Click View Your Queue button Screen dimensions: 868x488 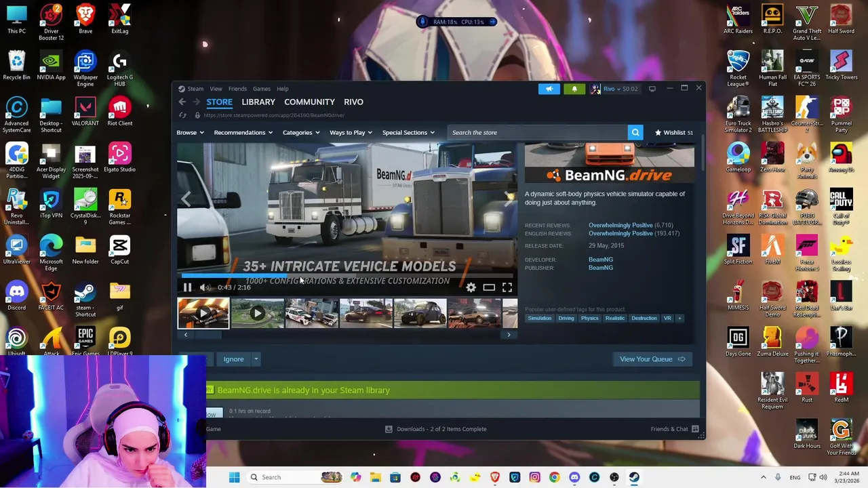[652, 359]
